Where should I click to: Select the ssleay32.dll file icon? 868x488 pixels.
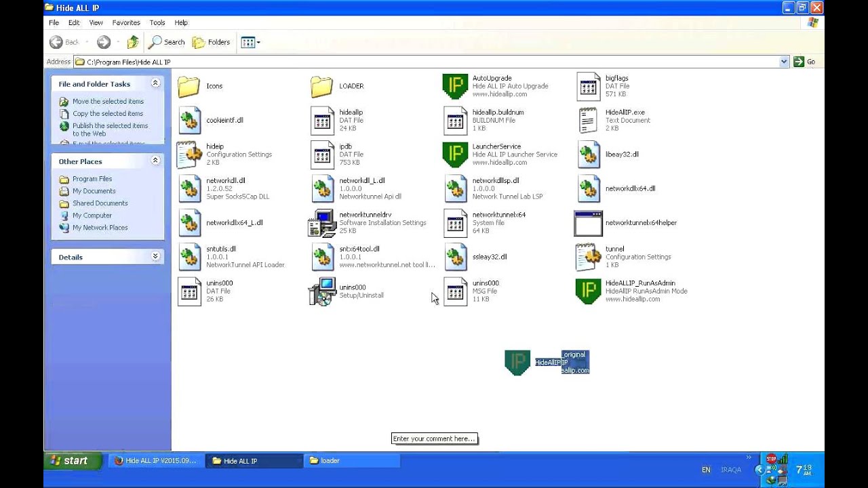[456, 257]
